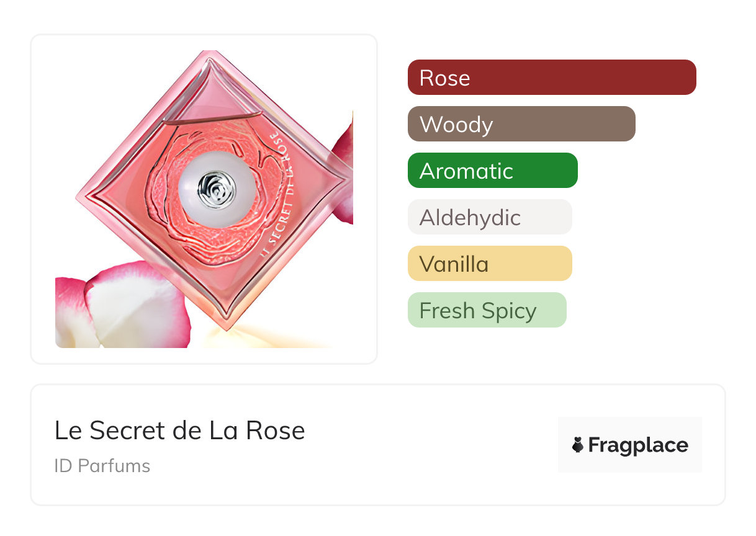Click the Fragplace bottle icon in the logo
Image resolution: width=756 pixels, height=536 pixels.
578,445
